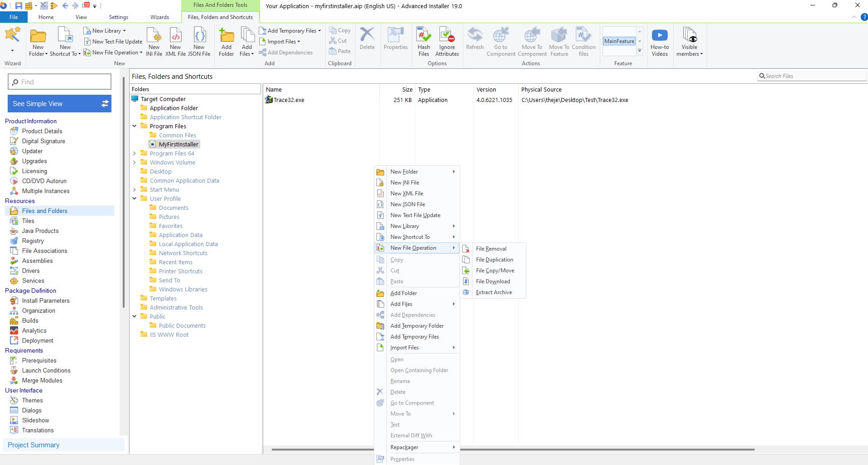The height and width of the screenshot is (465, 868).
Task: Open the New Library dropdown in ribbon
Action: (x=105, y=31)
